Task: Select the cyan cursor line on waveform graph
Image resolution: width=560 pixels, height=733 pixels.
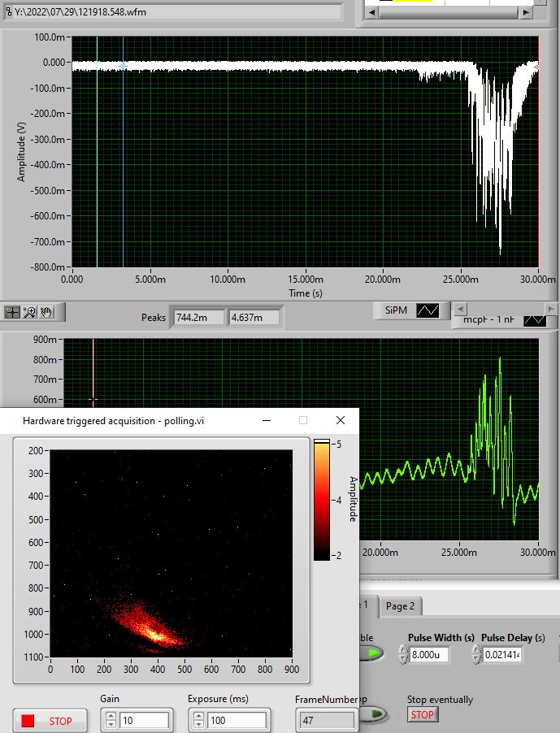Action: [97, 152]
